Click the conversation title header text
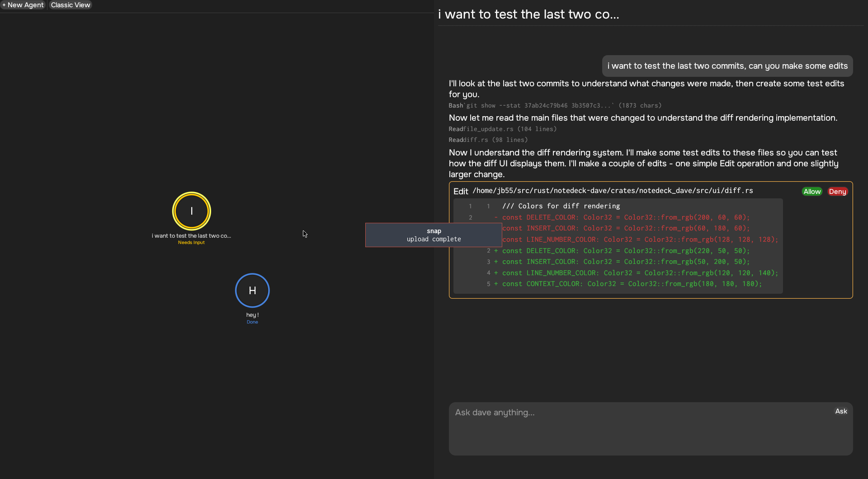868x479 pixels. click(x=528, y=14)
